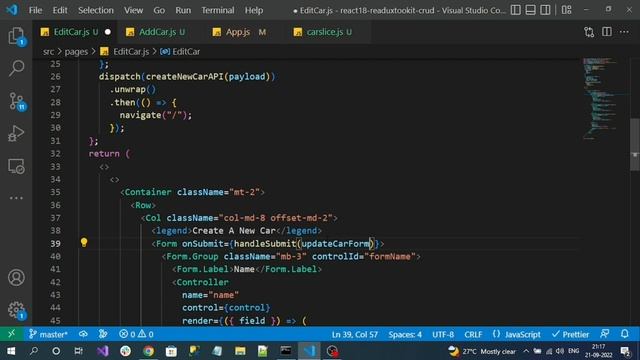The image size is (640, 360).
Task: Open Windows taskbar search
Action: tap(34, 351)
